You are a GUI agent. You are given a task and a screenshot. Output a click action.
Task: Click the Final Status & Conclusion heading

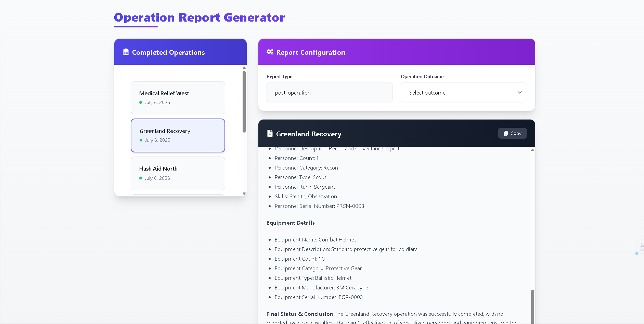(x=300, y=314)
